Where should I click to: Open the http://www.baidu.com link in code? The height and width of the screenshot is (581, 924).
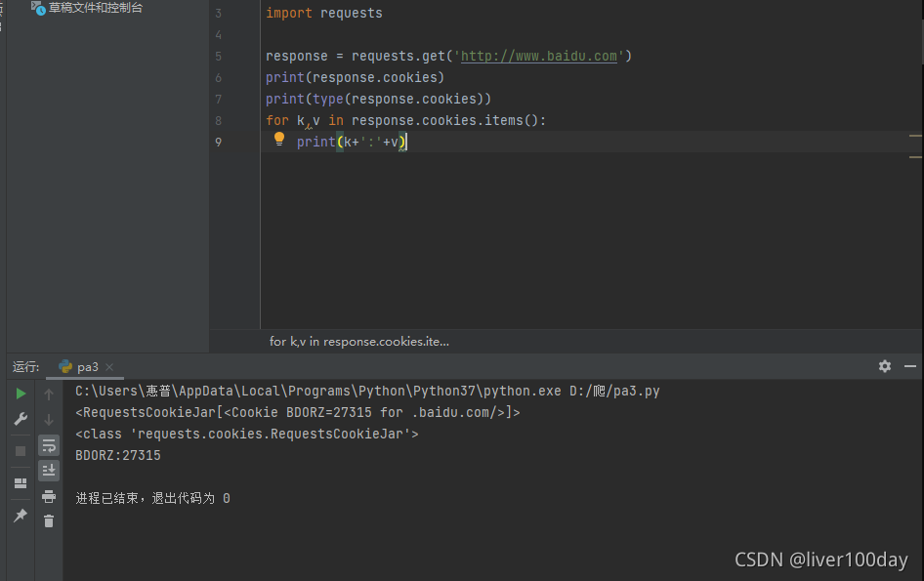[538, 56]
